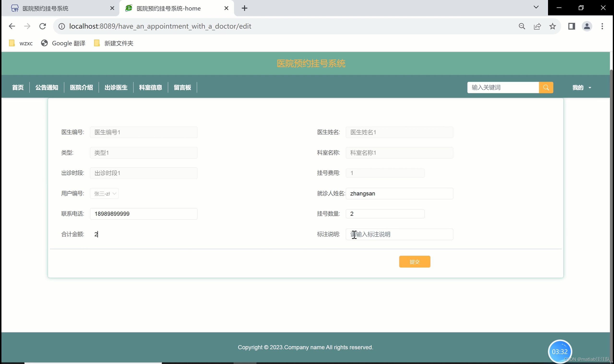Submit the form with 提交 button

(414, 262)
